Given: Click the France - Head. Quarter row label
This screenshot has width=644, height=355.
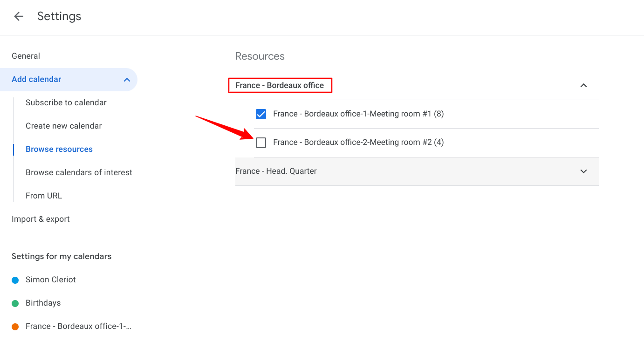Looking at the screenshot, I should pos(276,171).
